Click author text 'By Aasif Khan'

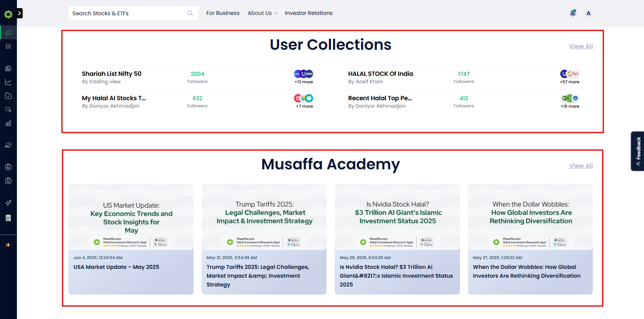pos(365,82)
